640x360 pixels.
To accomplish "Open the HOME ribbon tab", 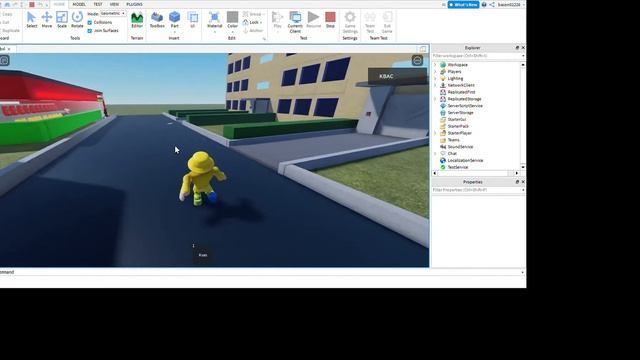I will click(x=59, y=4).
